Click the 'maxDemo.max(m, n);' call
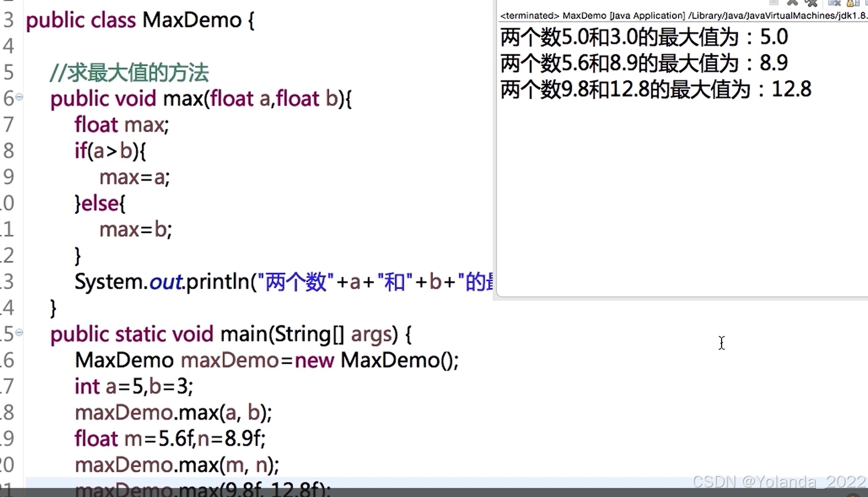Viewport: 868px width, 497px height. 177,465
